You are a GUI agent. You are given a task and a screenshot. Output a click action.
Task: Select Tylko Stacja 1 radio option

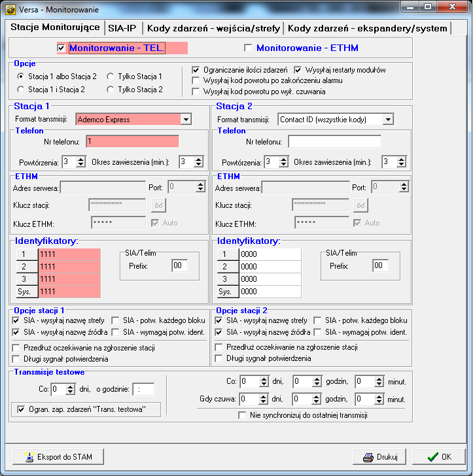(x=111, y=76)
